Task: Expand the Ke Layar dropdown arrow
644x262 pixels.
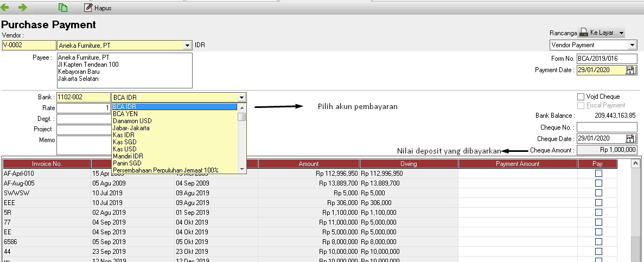Action: [621, 33]
